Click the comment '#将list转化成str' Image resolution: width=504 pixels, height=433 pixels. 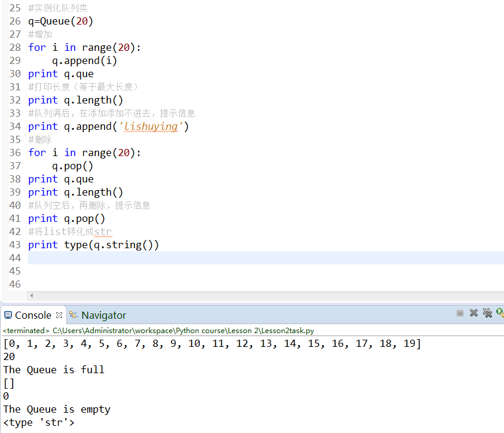point(70,232)
